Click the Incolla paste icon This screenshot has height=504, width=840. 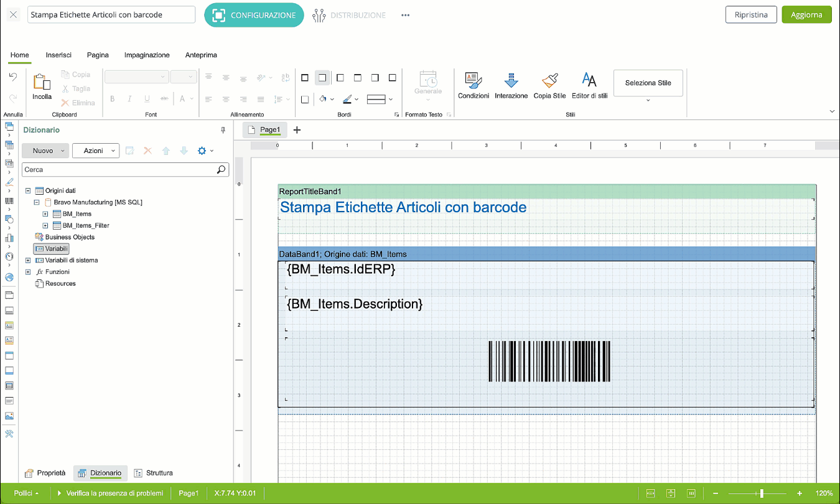42,83
